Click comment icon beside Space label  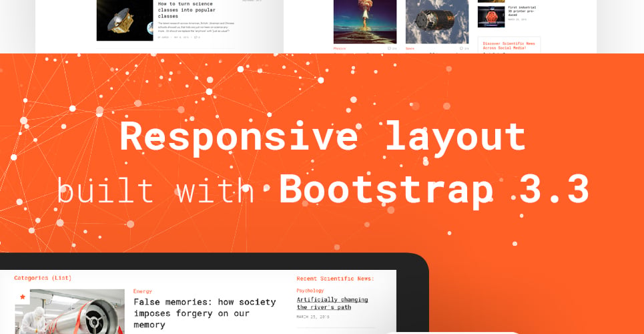point(462,49)
